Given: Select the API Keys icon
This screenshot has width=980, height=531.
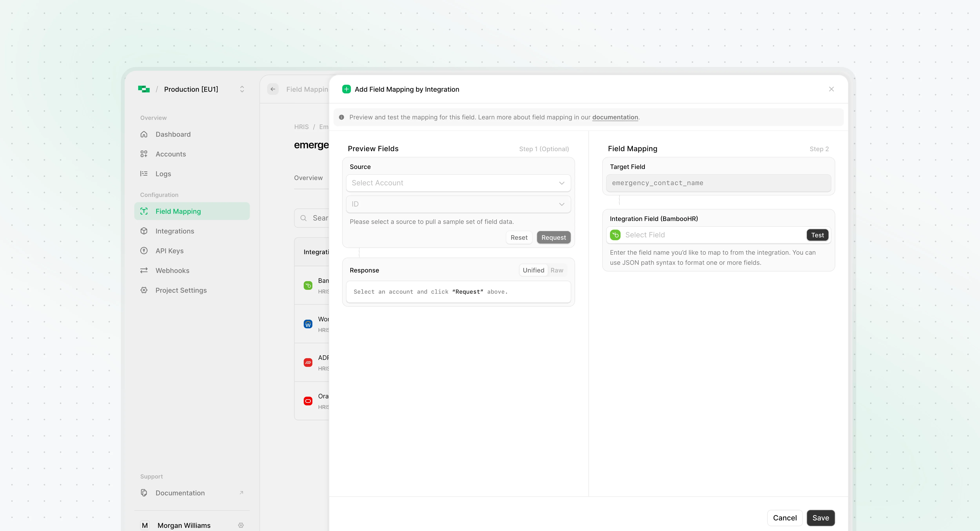Looking at the screenshot, I should tap(144, 250).
